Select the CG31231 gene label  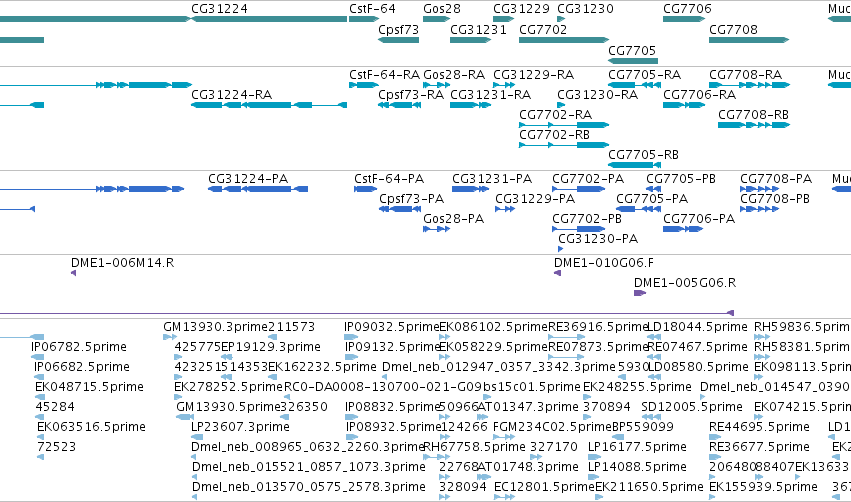pos(478,30)
